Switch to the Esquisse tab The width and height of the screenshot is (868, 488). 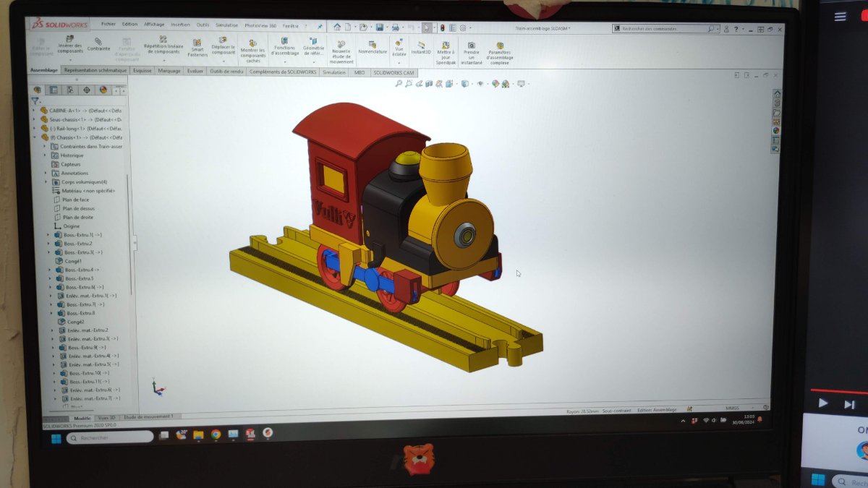pos(142,71)
